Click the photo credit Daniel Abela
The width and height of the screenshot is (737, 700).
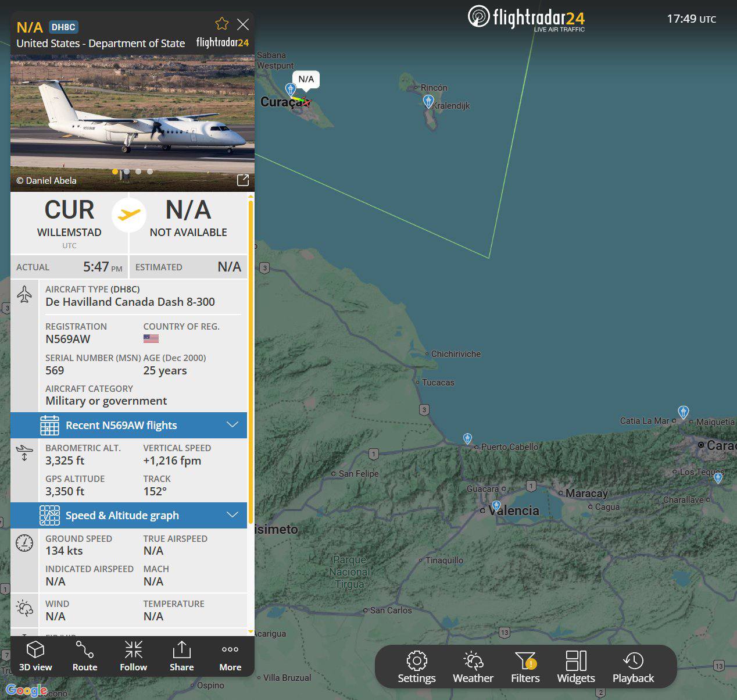tap(46, 180)
